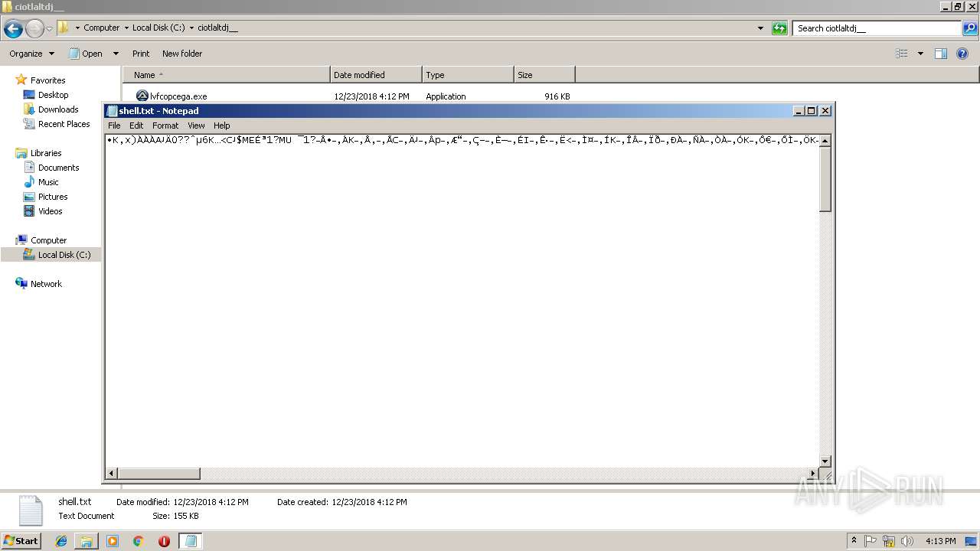Image resolution: width=980 pixels, height=551 pixels.
Task: Open Internet Explorer from taskbar
Action: 61,541
